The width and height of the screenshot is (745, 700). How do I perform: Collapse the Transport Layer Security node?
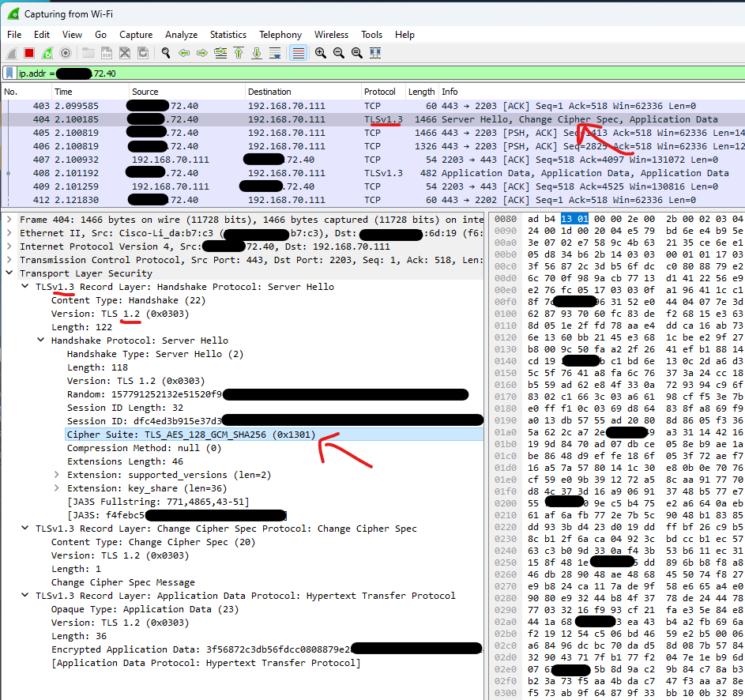pos(9,273)
